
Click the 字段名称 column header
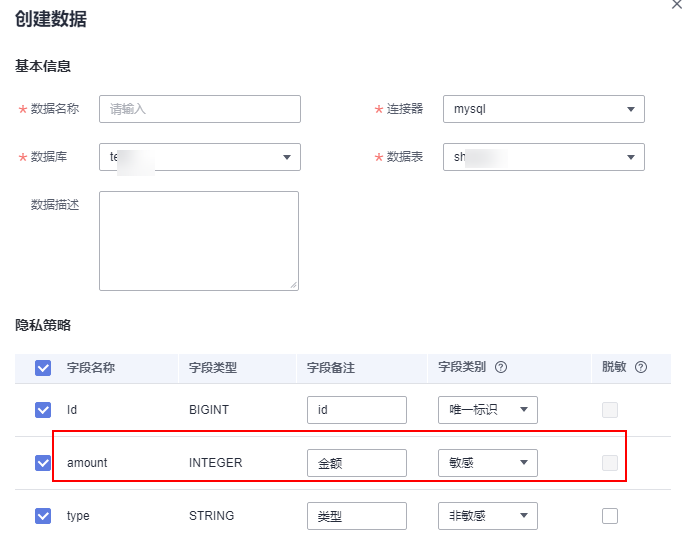click(91, 368)
